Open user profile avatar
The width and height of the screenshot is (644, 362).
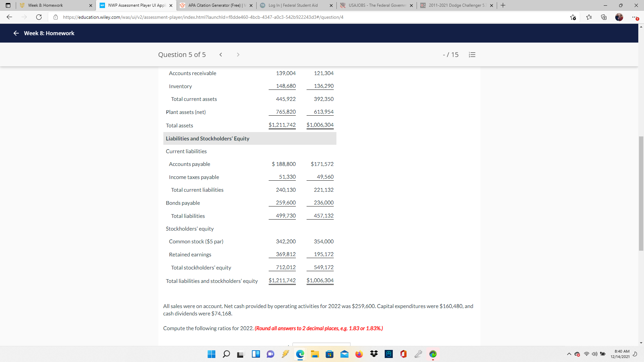pyautogui.click(x=619, y=17)
